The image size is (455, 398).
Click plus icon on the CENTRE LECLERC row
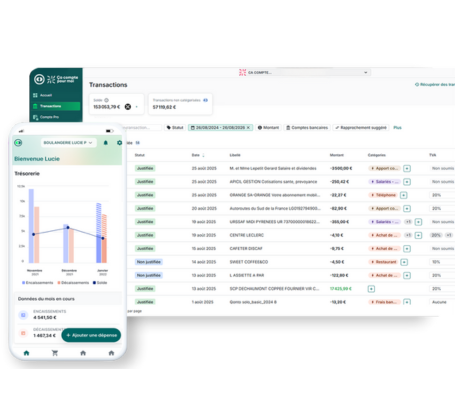418,235
